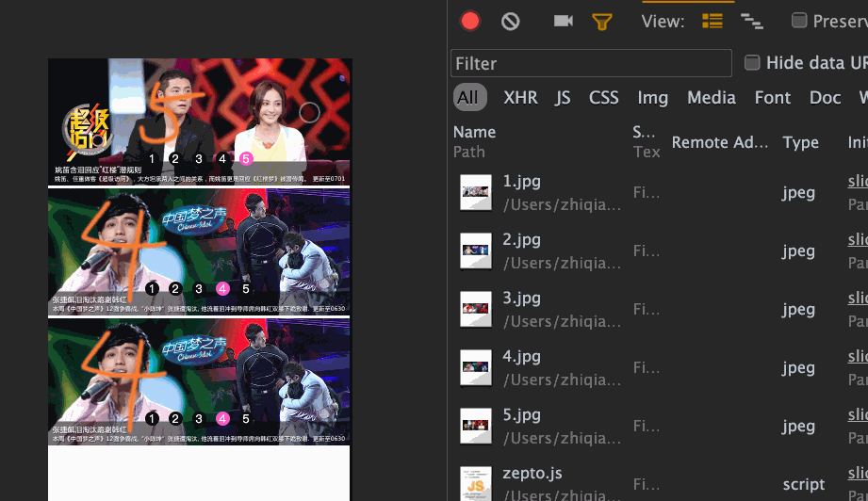Filter requests by JS
Viewport: 868px width, 501px height.
[563, 98]
